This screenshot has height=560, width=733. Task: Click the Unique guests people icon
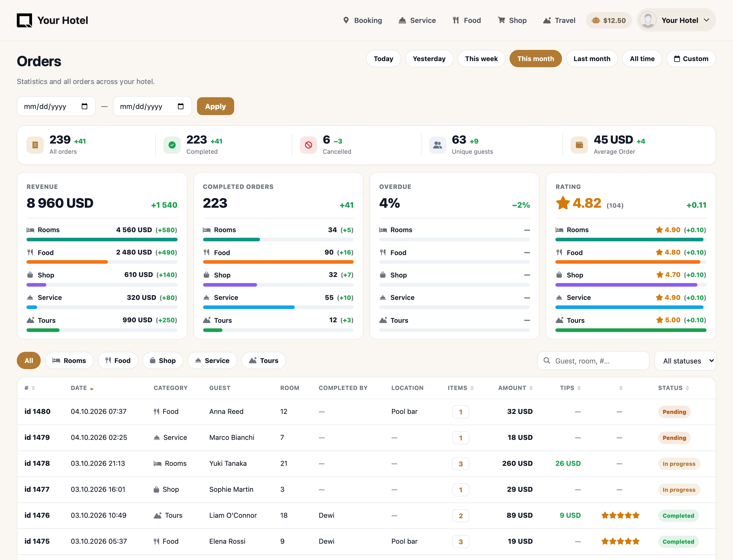point(437,145)
